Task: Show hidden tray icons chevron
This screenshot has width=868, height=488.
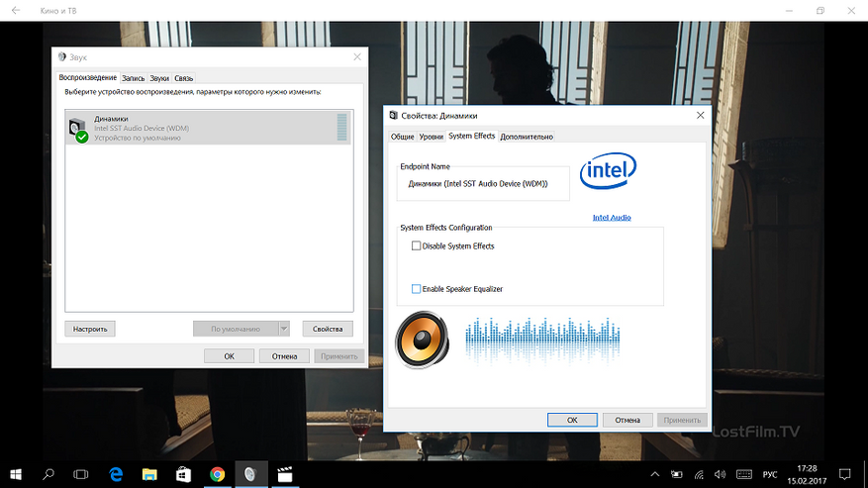Action: 655,475
